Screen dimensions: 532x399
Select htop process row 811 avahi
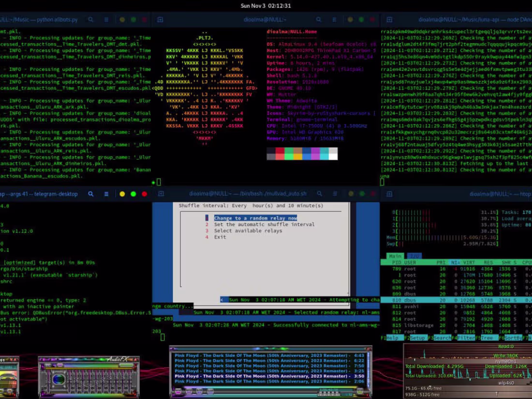pos(456,306)
